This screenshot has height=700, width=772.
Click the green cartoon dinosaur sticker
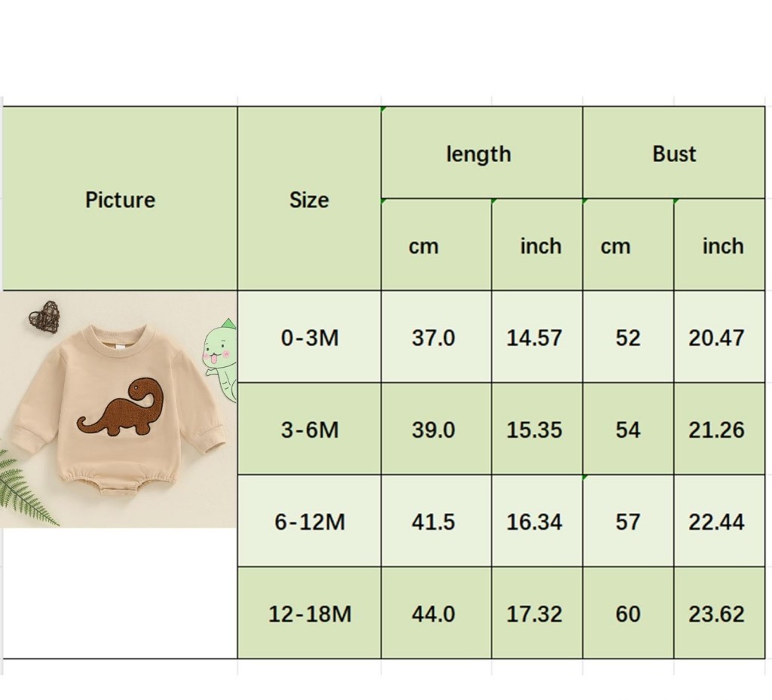click(x=220, y=355)
